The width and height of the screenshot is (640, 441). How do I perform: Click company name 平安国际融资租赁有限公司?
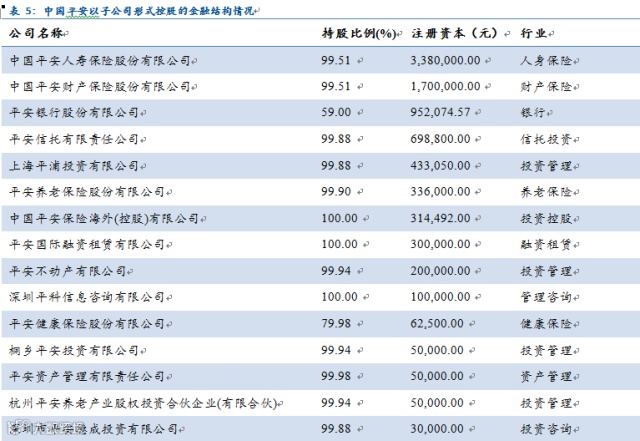[87, 244]
